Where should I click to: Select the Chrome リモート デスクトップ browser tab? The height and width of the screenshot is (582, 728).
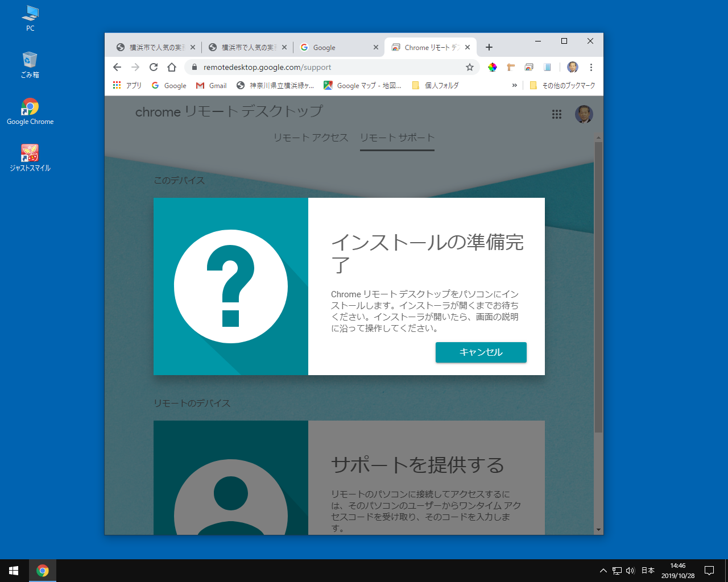[x=431, y=47]
